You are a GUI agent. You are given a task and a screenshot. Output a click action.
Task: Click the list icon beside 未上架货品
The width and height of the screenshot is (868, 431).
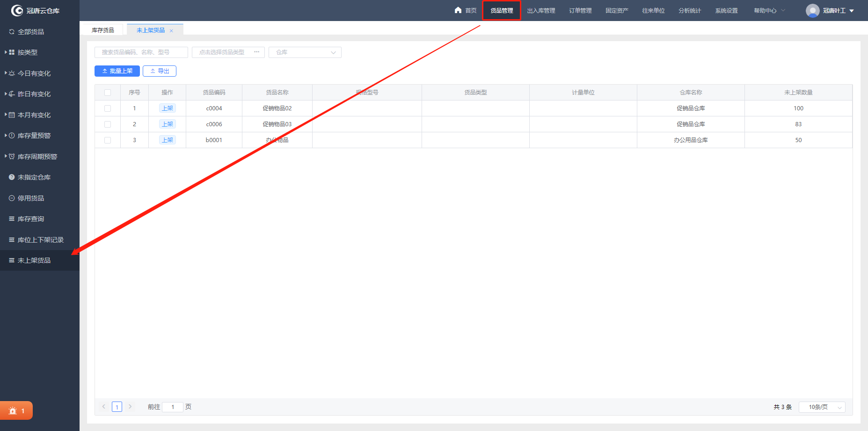[x=12, y=260]
